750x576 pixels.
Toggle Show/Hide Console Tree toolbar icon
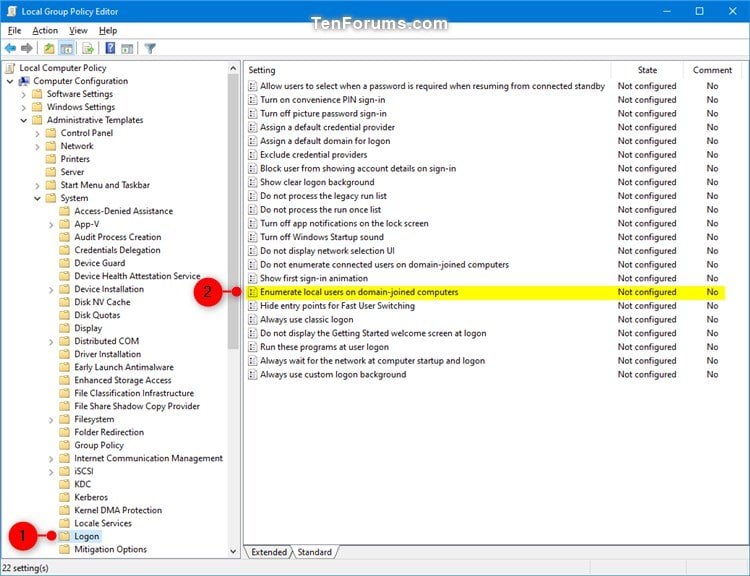point(66,48)
